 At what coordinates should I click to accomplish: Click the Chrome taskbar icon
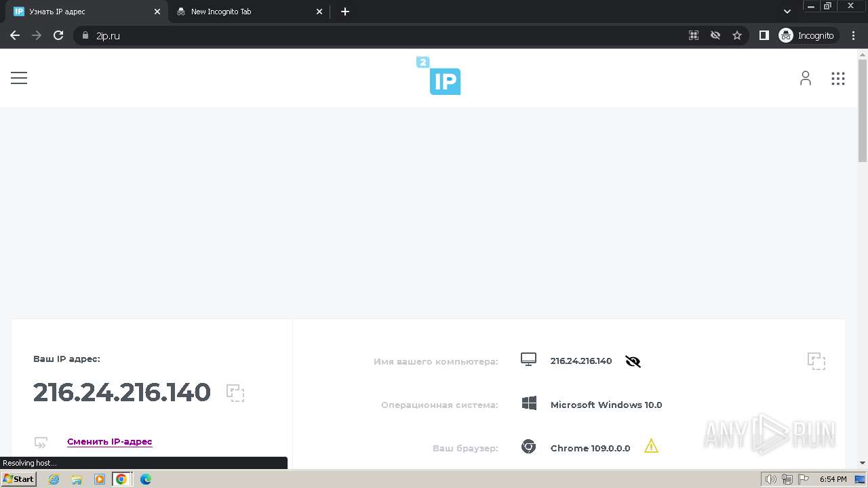[x=121, y=479]
